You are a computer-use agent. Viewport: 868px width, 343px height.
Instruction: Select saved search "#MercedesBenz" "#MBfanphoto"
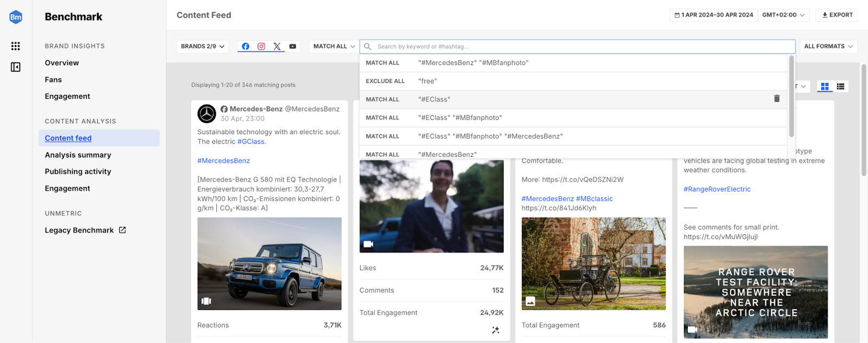pyautogui.click(x=573, y=63)
